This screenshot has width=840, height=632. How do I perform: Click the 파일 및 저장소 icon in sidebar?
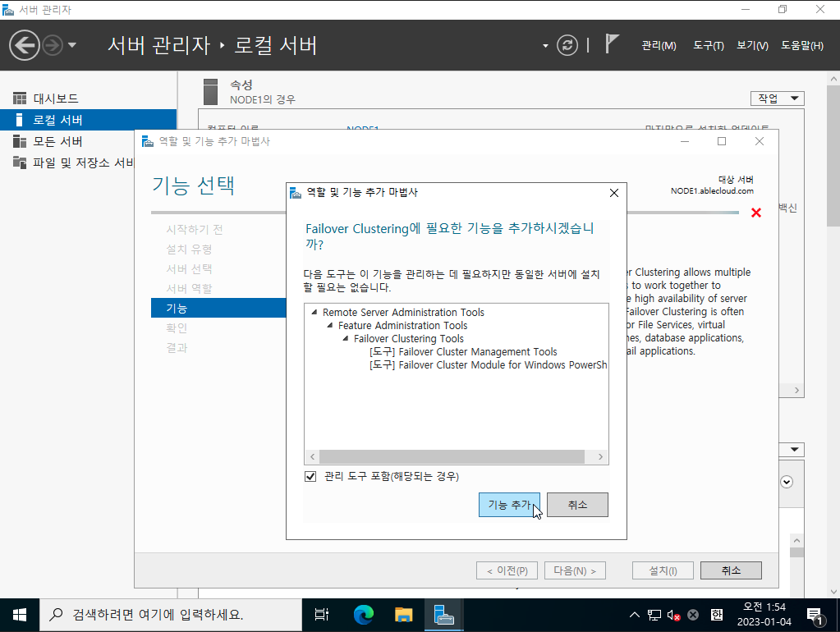19,163
